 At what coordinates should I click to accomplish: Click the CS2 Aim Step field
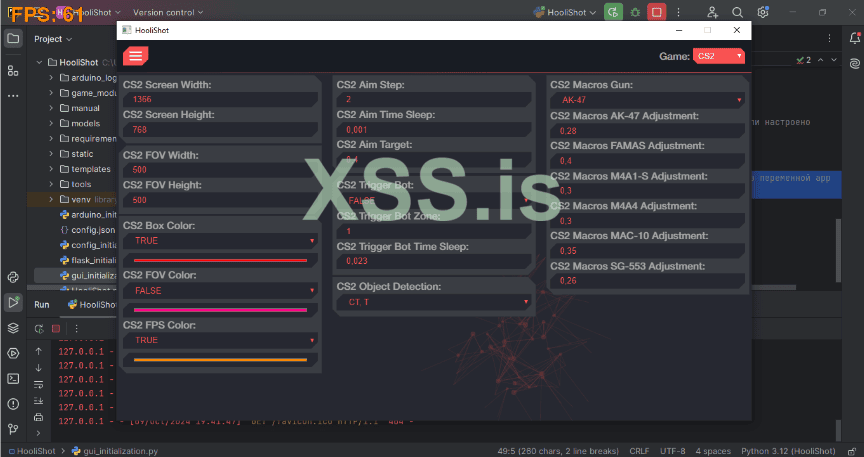(x=434, y=99)
